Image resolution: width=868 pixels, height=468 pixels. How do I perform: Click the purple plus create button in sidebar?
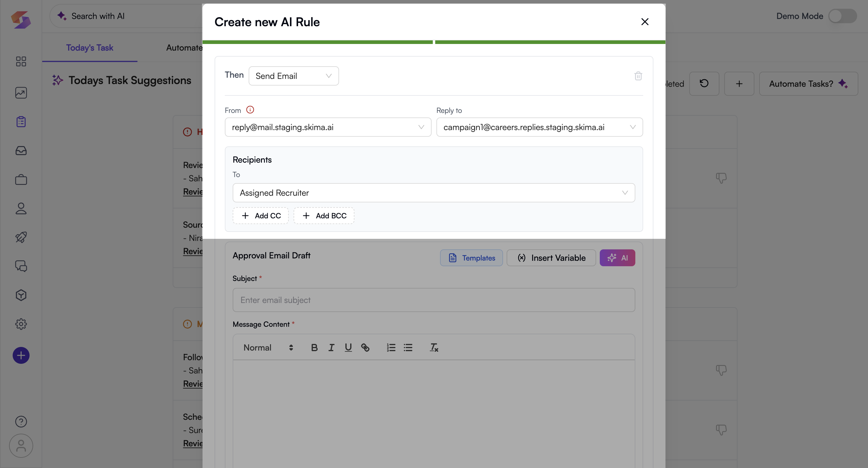tap(21, 355)
